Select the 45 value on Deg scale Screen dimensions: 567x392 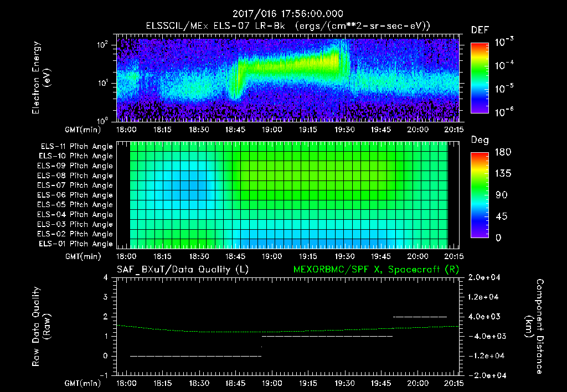502,216
